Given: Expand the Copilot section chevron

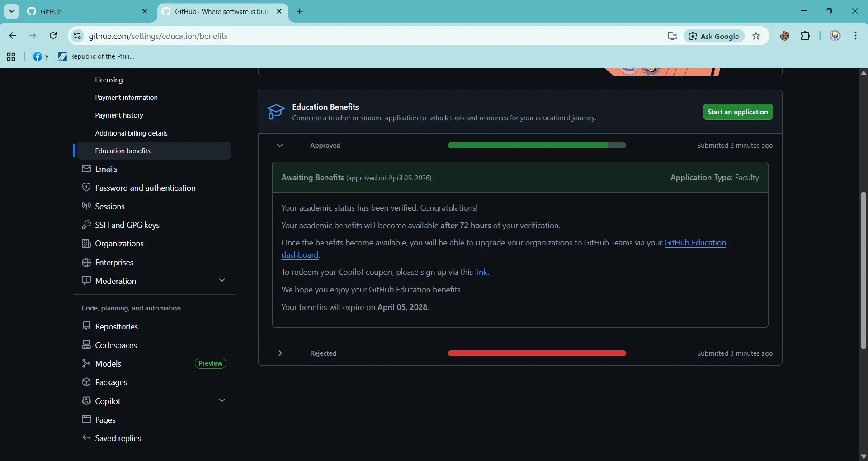Looking at the screenshot, I should (x=222, y=400).
